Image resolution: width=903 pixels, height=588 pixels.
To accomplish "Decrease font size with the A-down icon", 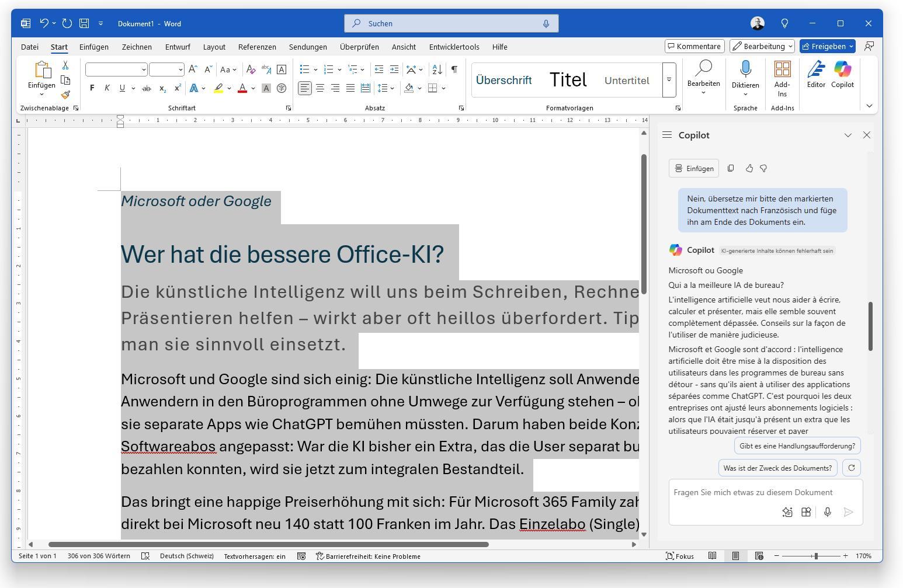I will click(x=208, y=69).
